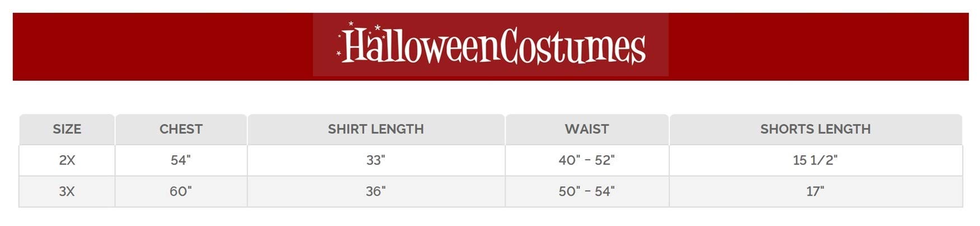The width and height of the screenshot is (980, 226).
Task: Select the 3X size row label
Action: click(x=67, y=192)
